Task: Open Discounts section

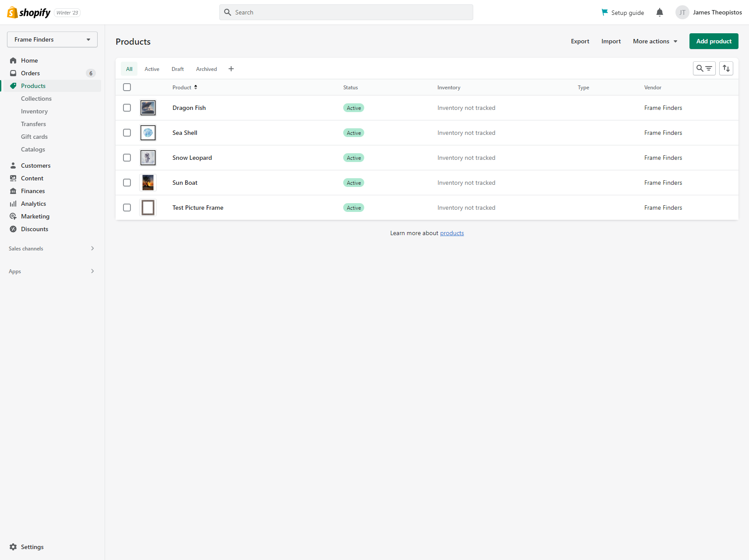Action: coord(35,229)
